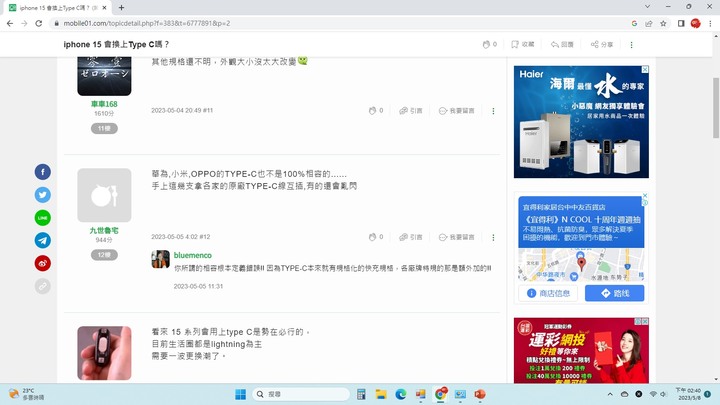720x405 pixels.
Task: Click the bluemenco small avatar
Action: [x=160, y=259]
